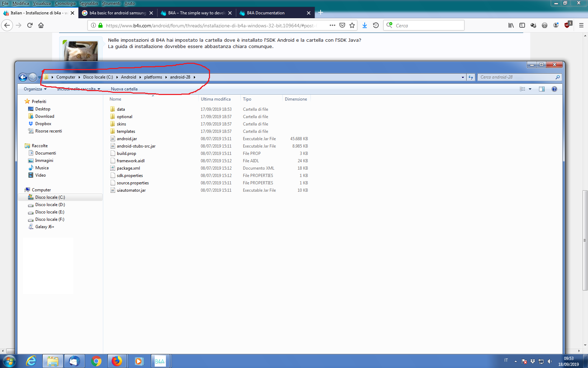
Task: Expand the Explorer address bar history dropdown
Action: tap(463, 77)
